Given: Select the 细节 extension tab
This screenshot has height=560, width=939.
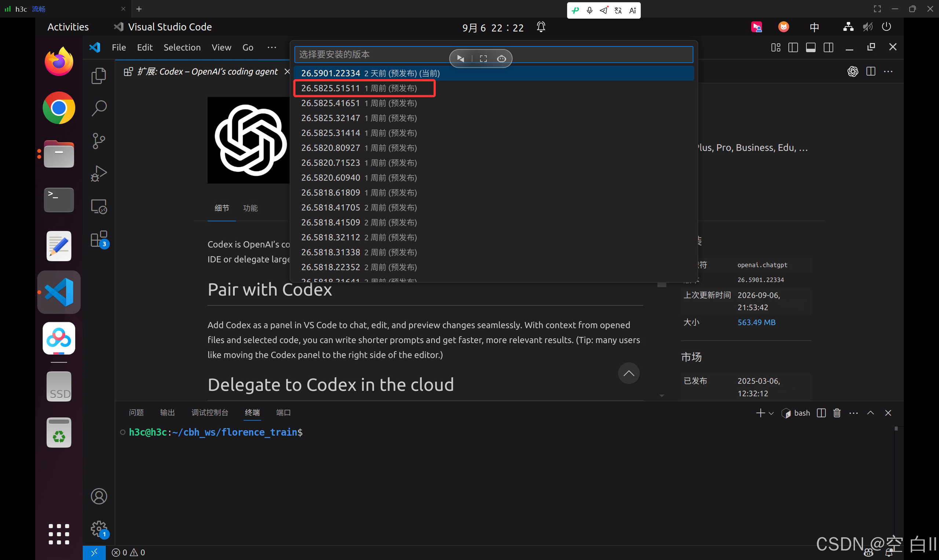Looking at the screenshot, I should 222,208.
